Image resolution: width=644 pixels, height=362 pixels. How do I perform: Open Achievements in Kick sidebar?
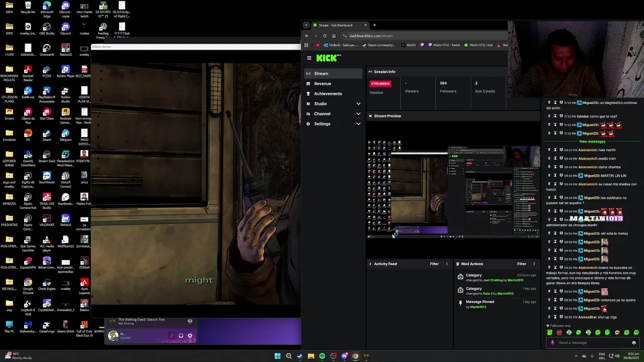coord(333,94)
